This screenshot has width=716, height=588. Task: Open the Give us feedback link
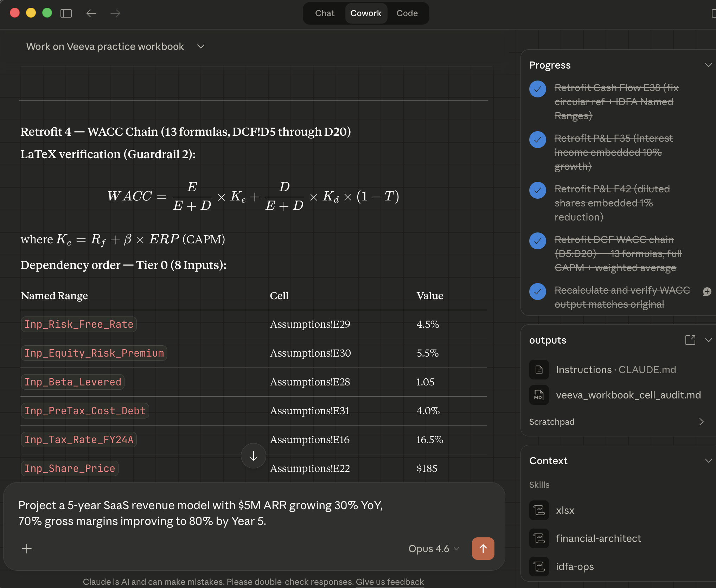click(390, 582)
